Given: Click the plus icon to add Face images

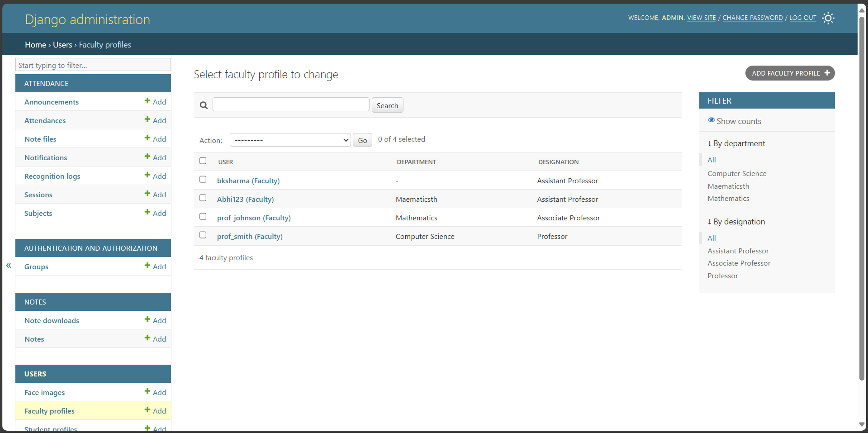Looking at the screenshot, I should (147, 392).
